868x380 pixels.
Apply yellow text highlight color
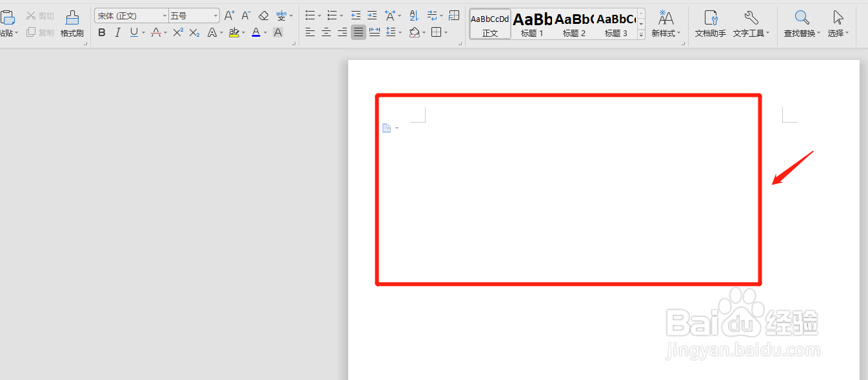233,32
